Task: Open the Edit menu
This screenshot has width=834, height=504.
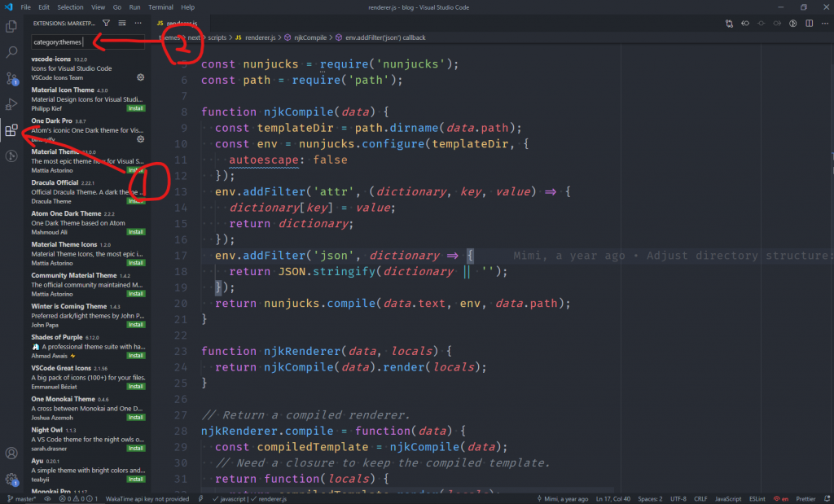Action: pyautogui.click(x=44, y=7)
